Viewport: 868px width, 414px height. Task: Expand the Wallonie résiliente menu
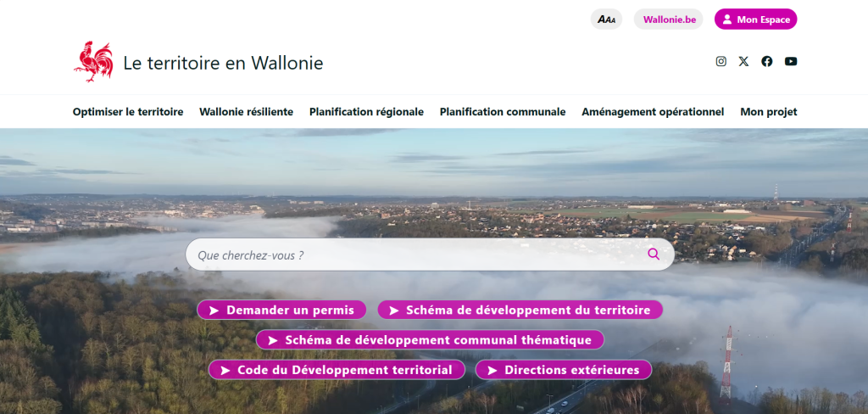tap(246, 111)
